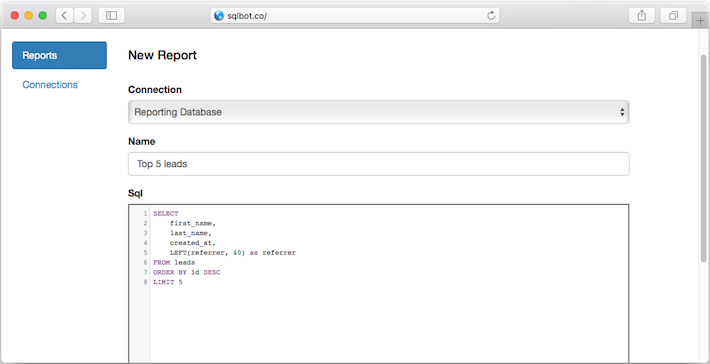Click the SELECT keyword in SQL editor
The width and height of the screenshot is (710, 364).
(x=166, y=213)
